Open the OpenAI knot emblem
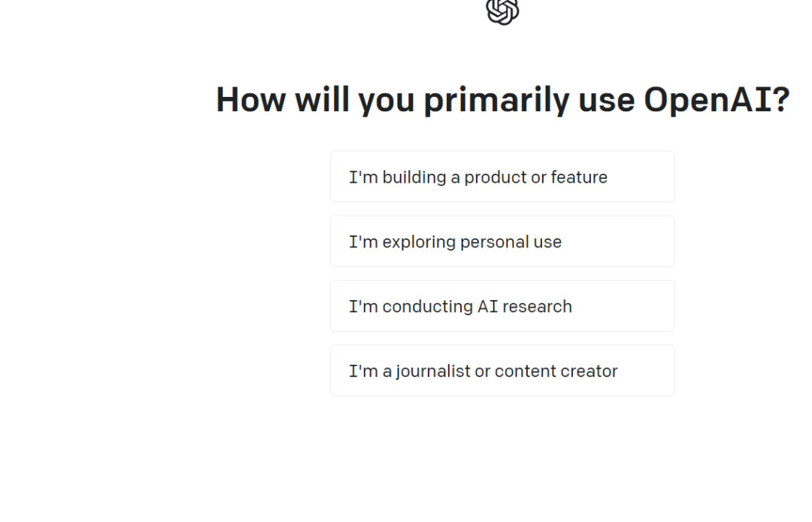812x522 pixels. (x=502, y=11)
